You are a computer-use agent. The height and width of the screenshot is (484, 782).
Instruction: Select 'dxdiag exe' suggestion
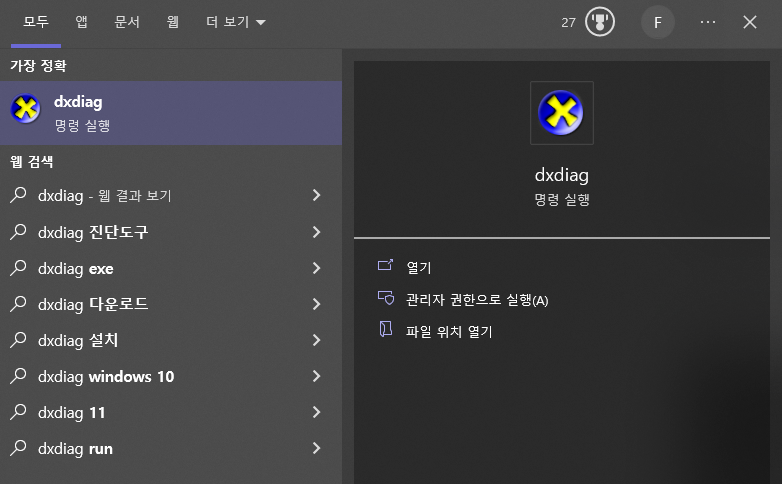(x=171, y=268)
